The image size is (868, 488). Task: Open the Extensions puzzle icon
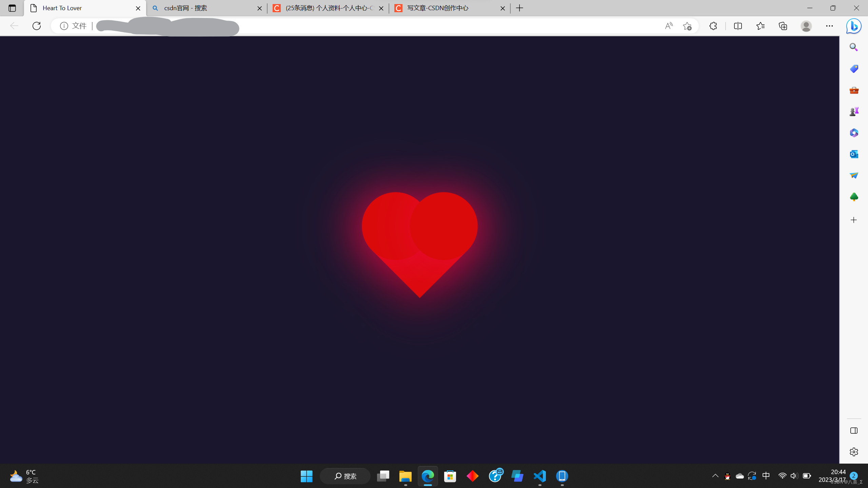[713, 26]
